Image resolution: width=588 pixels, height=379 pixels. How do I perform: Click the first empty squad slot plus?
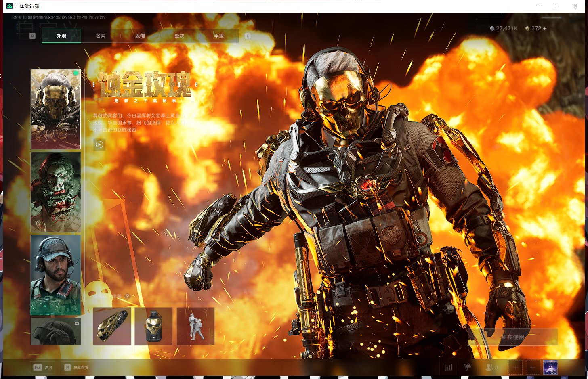[515, 367]
